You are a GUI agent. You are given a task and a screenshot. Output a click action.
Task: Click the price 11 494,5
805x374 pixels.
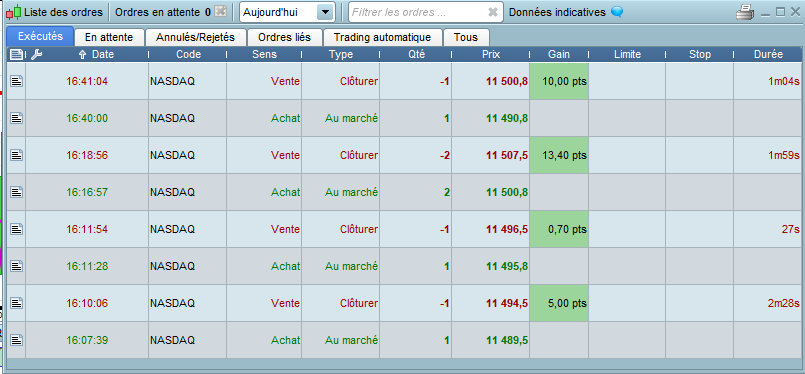(507, 303)
